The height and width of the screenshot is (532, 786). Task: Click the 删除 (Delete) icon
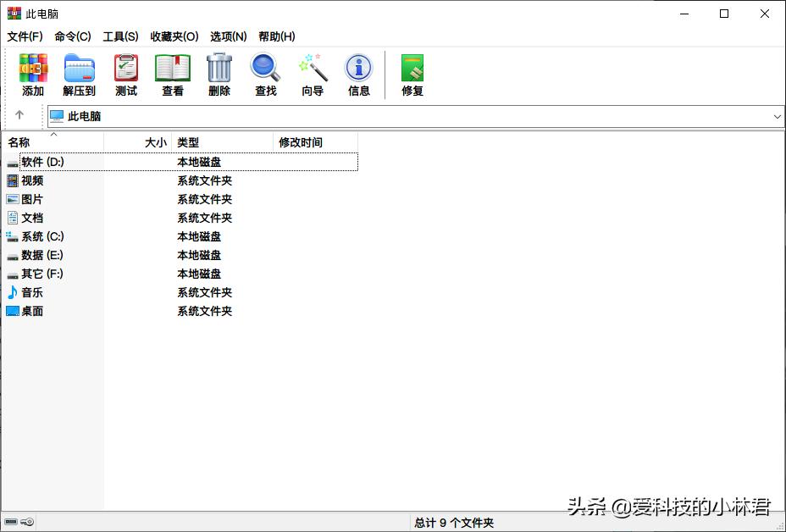click(219, 74)
